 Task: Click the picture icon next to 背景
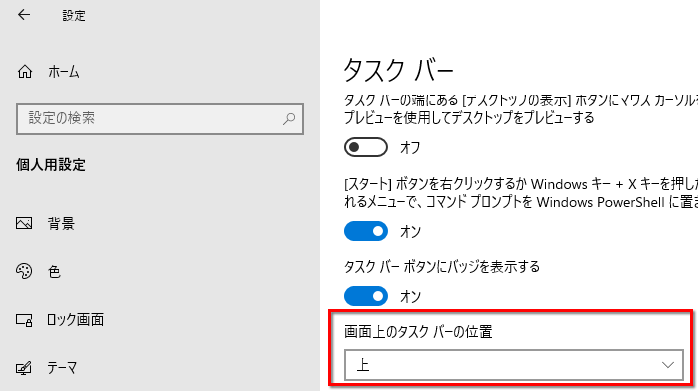24,223
